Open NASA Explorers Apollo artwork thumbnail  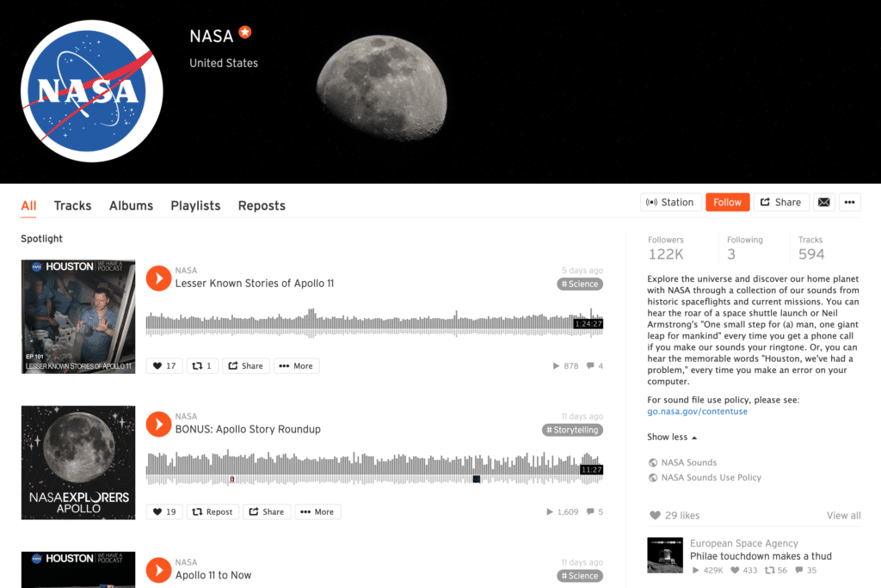coord(78,462)
